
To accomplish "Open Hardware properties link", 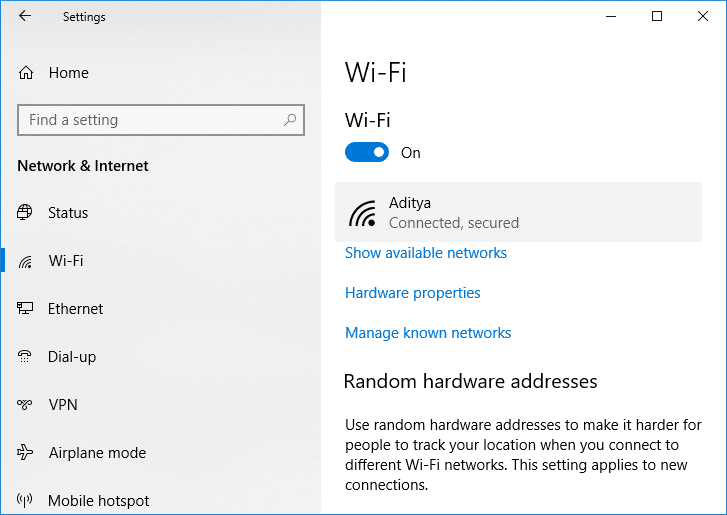I will click(413, 293).
